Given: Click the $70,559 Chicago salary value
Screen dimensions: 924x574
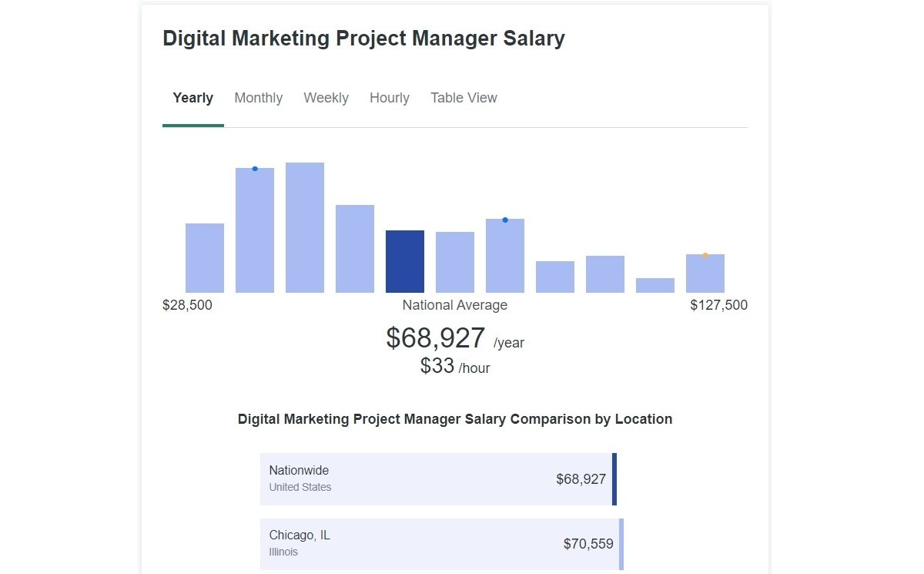Looking at the screenshot, I should (x=588, y=543).
